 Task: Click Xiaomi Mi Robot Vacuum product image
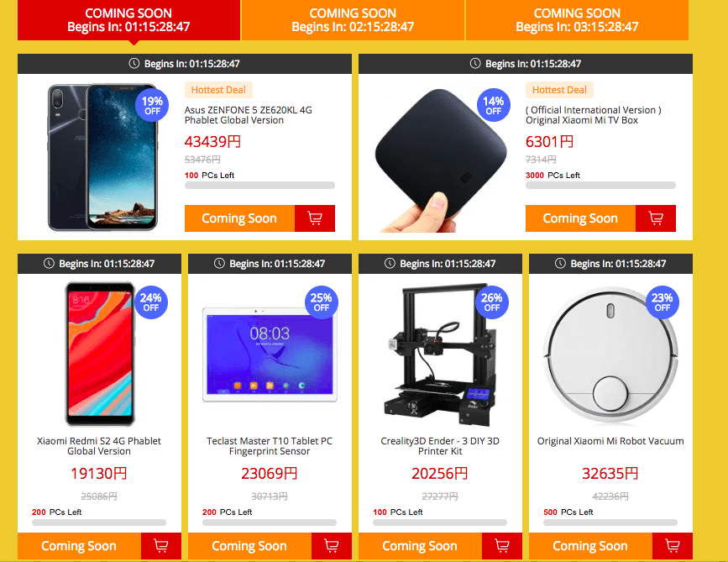click(610, 355)
